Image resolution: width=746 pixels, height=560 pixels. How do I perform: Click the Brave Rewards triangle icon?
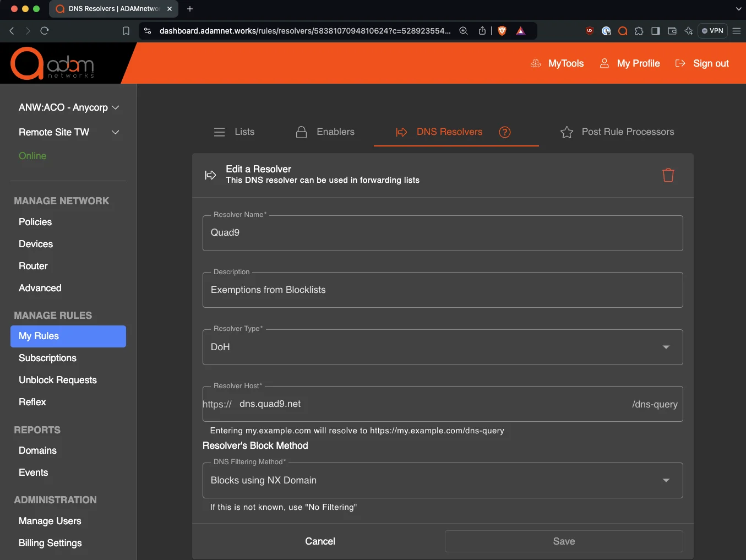(x=521, y=31)
